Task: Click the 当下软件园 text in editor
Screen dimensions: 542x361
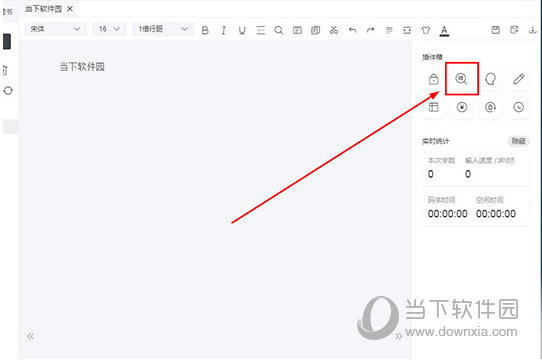Action: click(x=82, y=66)
